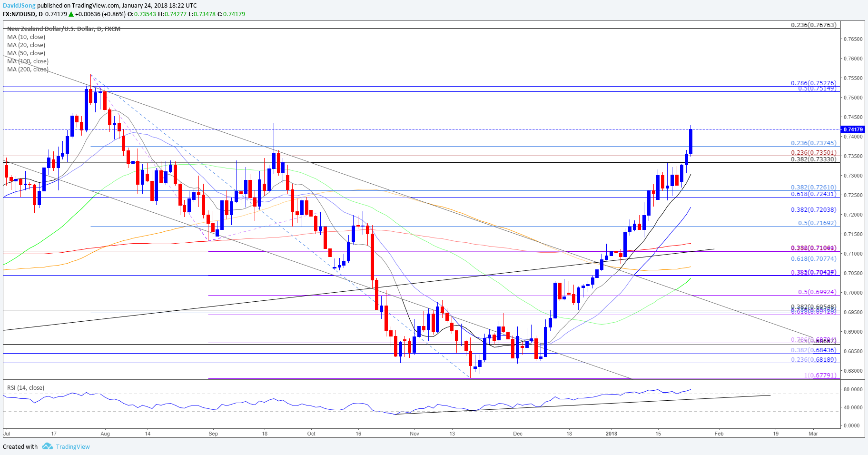868x455 pixels.
Task: Click the 0.786(0.75276) Fibonacci label
Action: pyautogui.click(x=813, y=83)
